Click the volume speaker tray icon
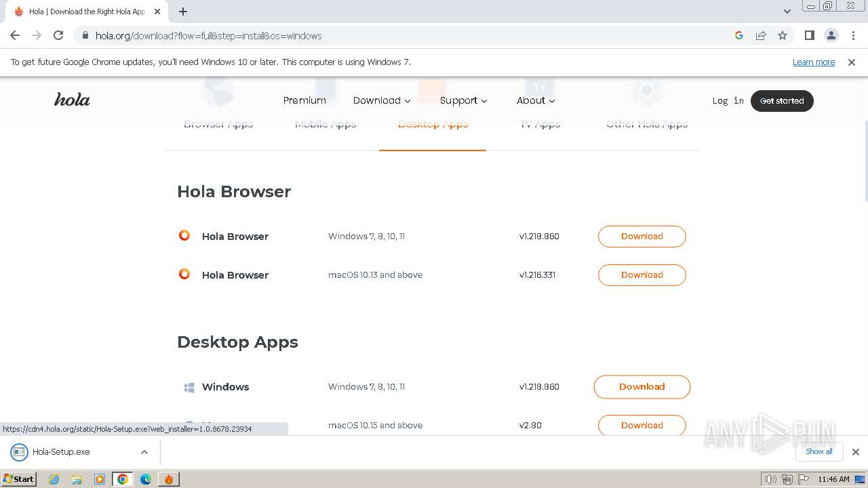Viewport: 868px width, 488px height. tap(770, 479)
